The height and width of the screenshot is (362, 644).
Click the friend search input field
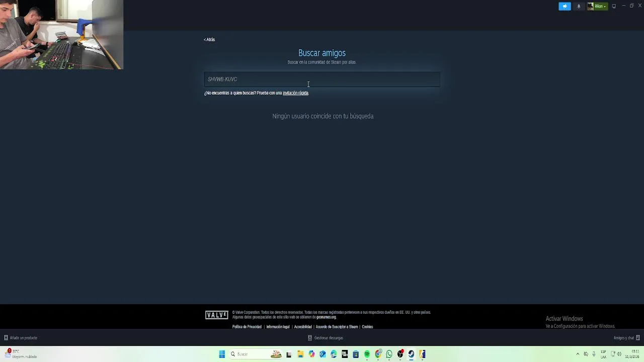(x=322, y=79)
